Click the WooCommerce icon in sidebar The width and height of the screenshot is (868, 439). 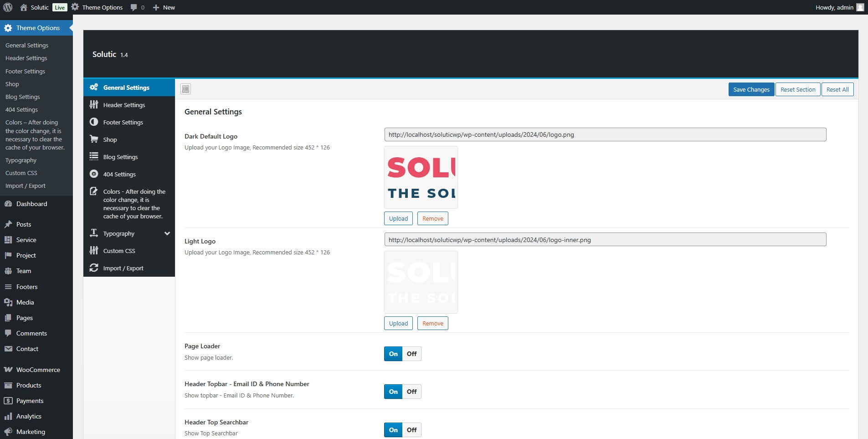pos(8,370)
